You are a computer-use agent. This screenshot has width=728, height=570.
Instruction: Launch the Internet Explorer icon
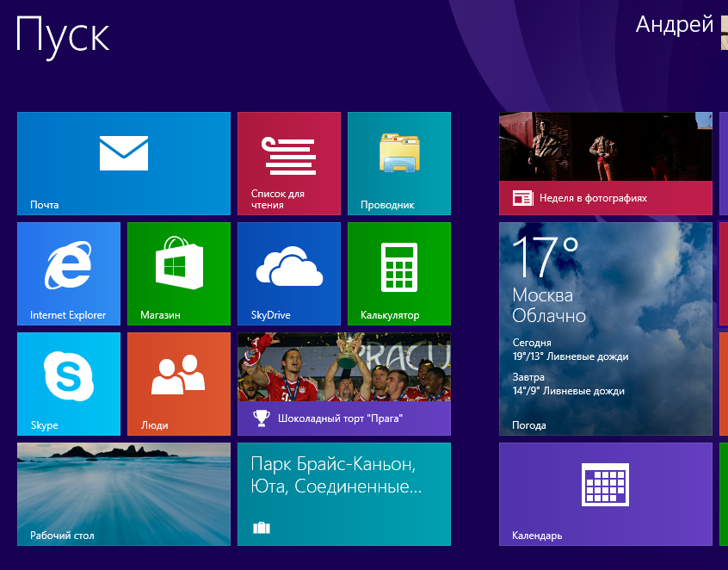(x=68, y=265)
